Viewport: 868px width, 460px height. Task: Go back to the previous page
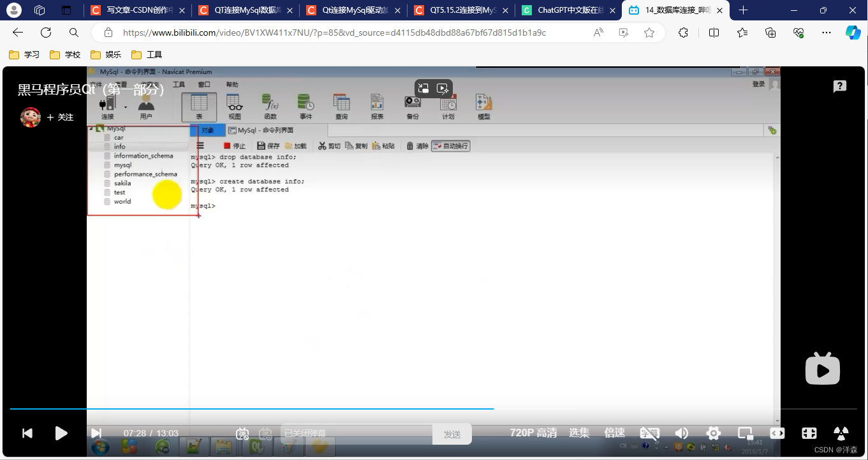coord(18,33)
